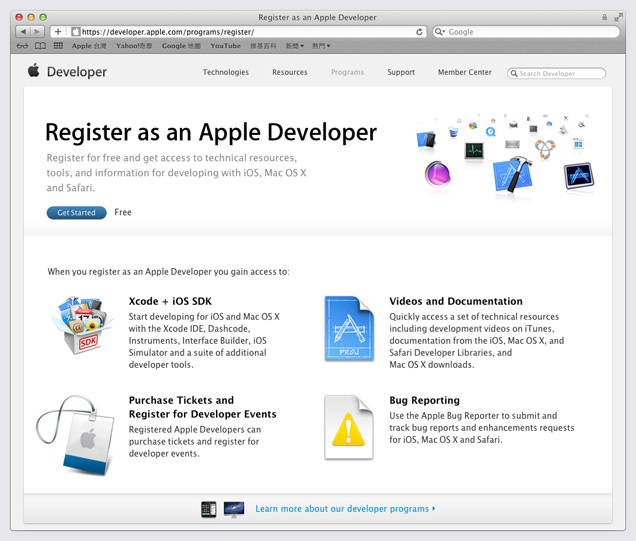Click the SDK box icon
The height and width of the screenshot is (541, 636).
[82, 326]
